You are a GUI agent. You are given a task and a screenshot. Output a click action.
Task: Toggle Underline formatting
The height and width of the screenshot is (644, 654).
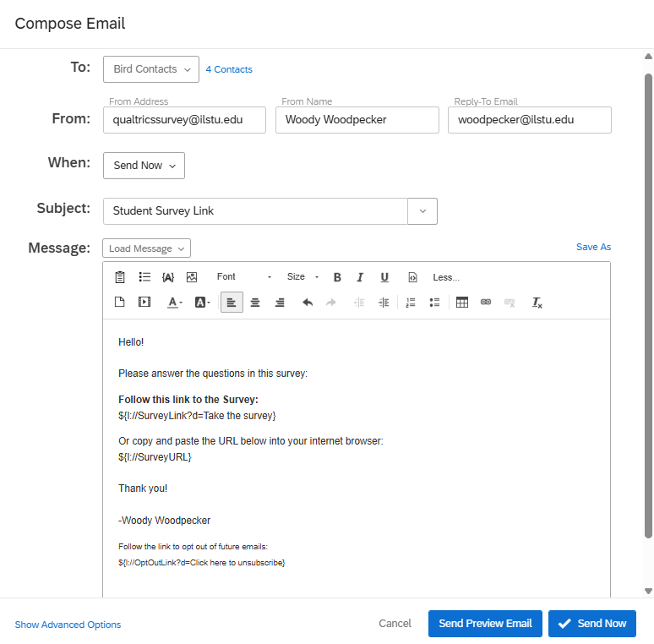tap(384, 277)
